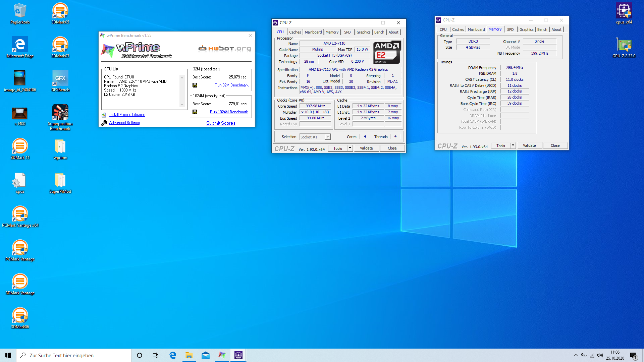Viewport: 644px width, 362px height.
Task: Click save icon for 32M score
Action: click(x=195, y=85)
